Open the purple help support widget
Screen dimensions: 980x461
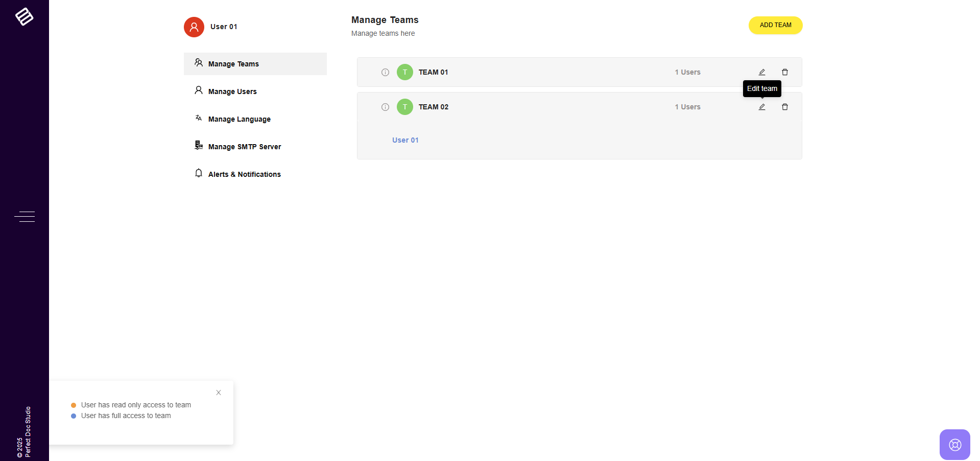tap(954, 445)
